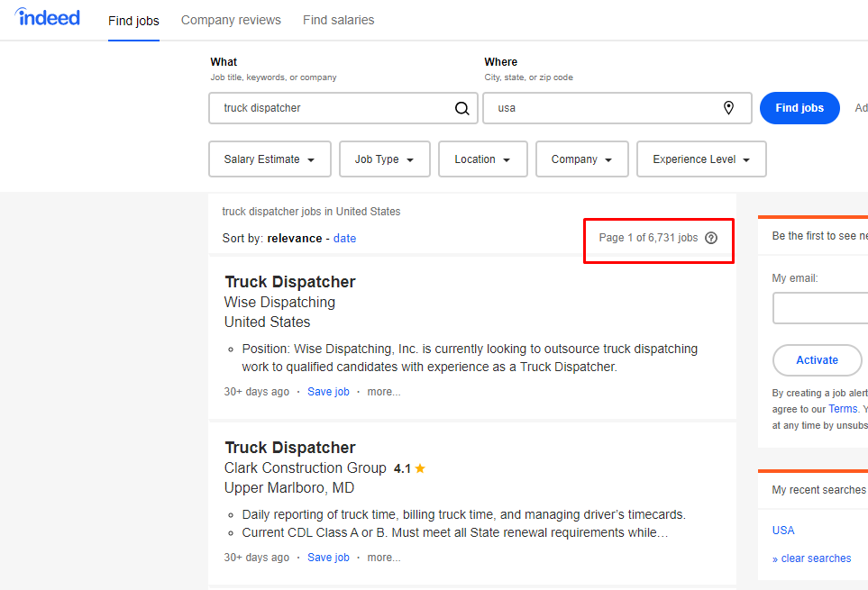Image resolution: width=868 pixels, height=590 pixels.
Task: Click Page 1 of 6,731 jobs text
Action: pyautogui.click(x=648, y=238)
